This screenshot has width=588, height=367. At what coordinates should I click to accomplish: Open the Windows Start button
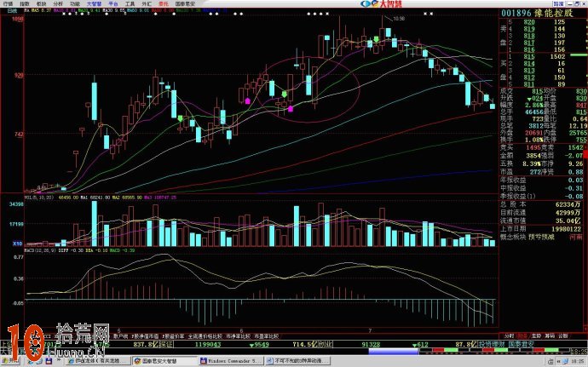pyautogui.click(x=9, y=361)
